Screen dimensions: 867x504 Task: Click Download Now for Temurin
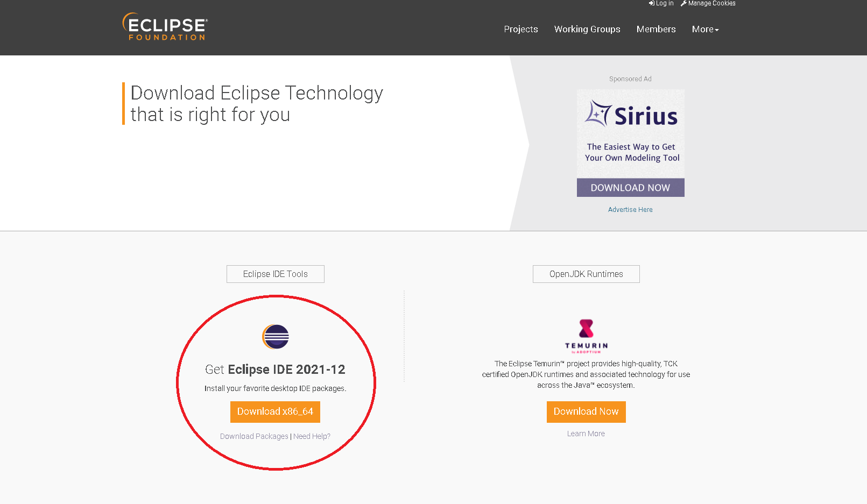click(x=586, y=411)
